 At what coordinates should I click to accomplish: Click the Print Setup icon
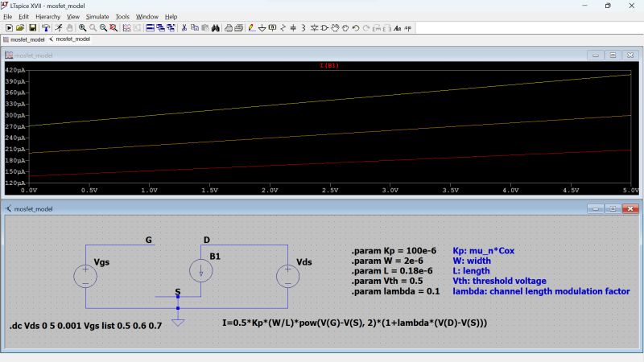pos(238,28)
